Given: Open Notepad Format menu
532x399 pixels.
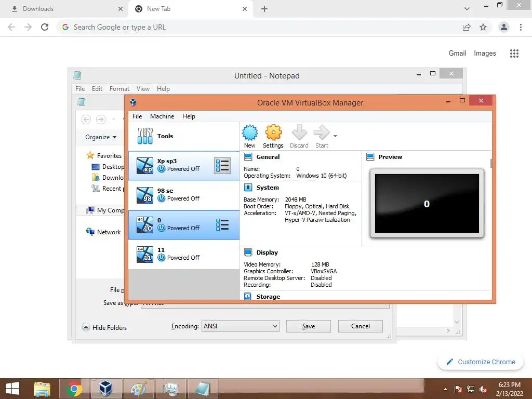Looking at the screenshot, I should click(x=119, y=88).
